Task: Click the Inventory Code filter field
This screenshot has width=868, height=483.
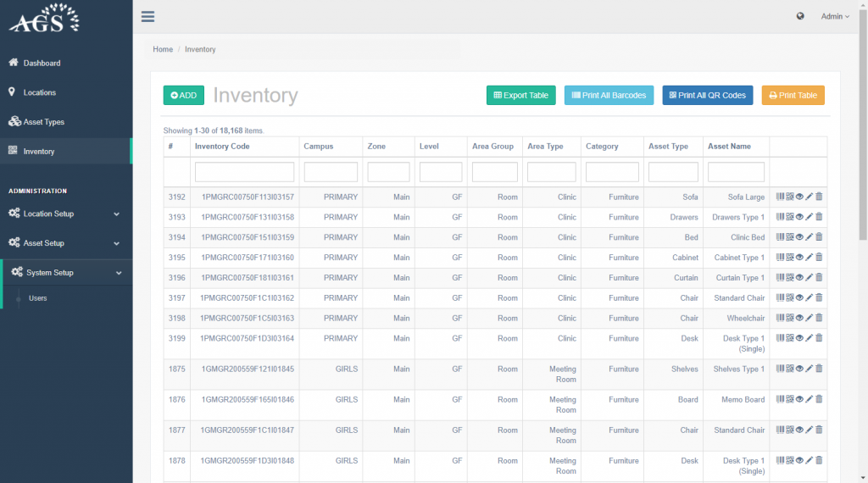Action: coord(244,172)
